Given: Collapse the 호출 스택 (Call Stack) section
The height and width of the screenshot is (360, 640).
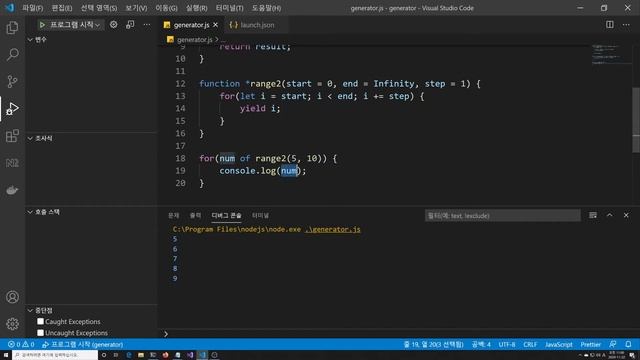Looking at the screenshot, I should coord(43,212).
